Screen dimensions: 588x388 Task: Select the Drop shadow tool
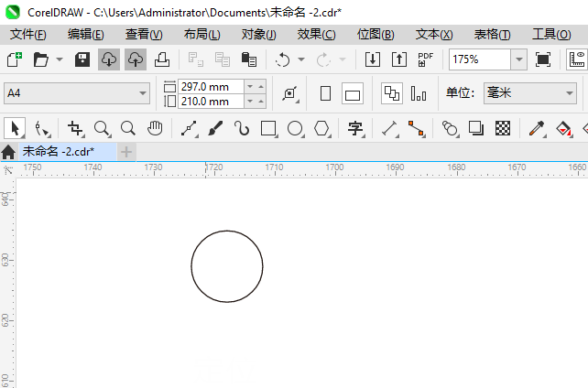click(x=476, y=128)
